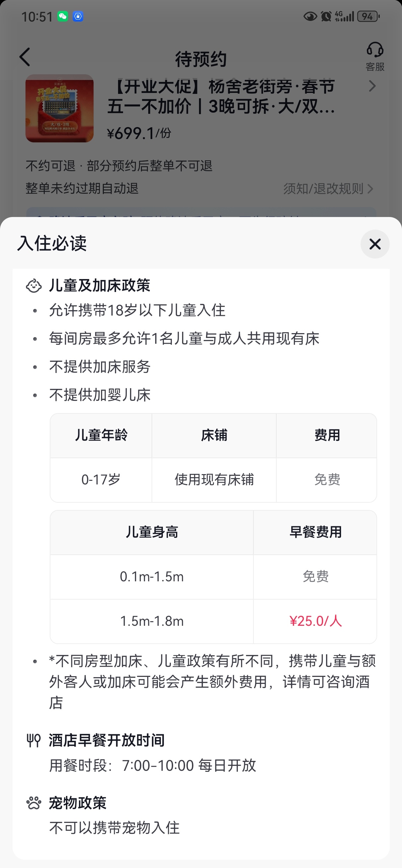Tap the 儿童身高 table header
The width and height of the screenshot is (402, 868).
tap(152, 533)
